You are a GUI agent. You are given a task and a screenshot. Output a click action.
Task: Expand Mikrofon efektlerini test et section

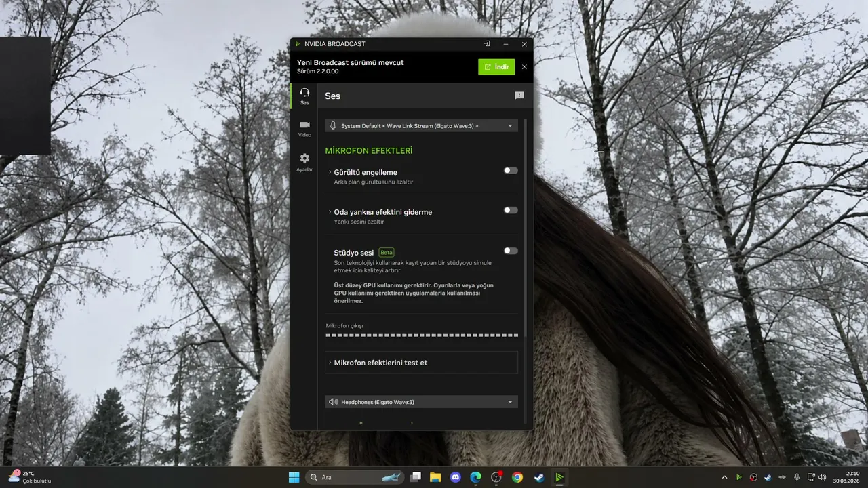tap(421, 363)
